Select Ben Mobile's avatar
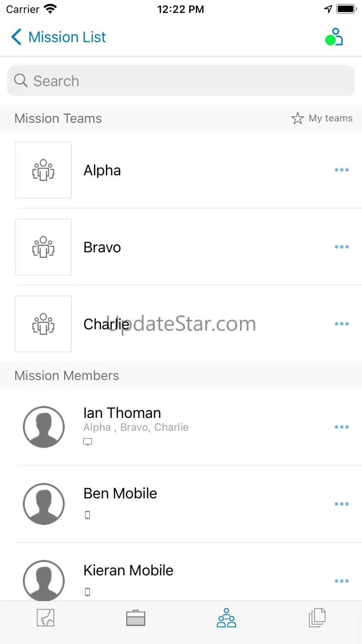 tap(44, 504)
